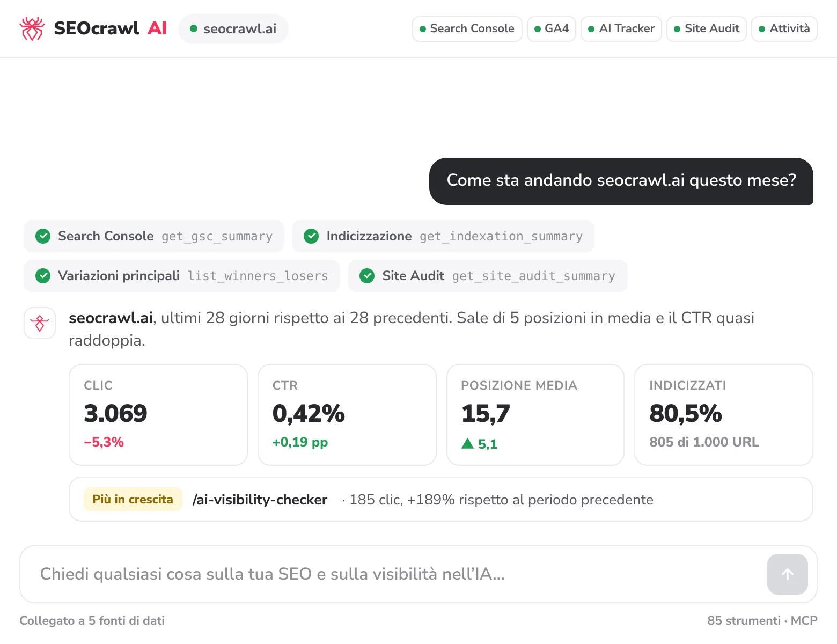Open the CTR 0,42% metric card
Viewport: 837px width, 644px height.
pyautogui.click(x=347, y=415)
